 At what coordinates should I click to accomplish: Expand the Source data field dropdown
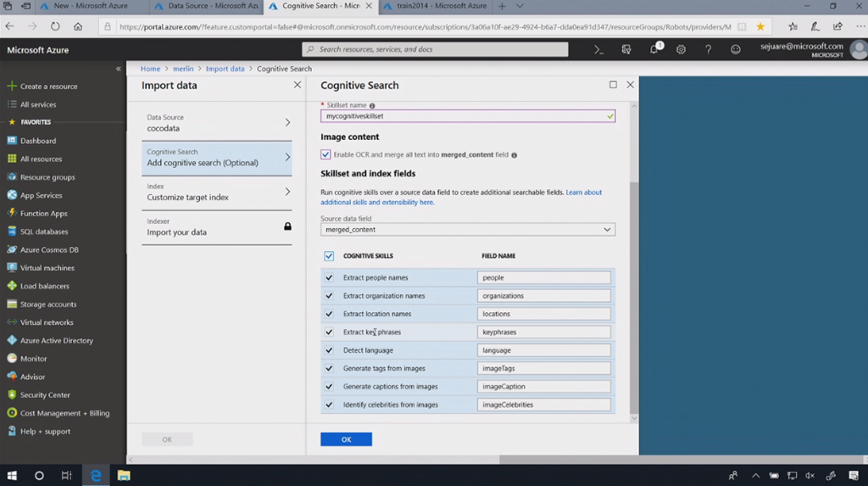468,230
